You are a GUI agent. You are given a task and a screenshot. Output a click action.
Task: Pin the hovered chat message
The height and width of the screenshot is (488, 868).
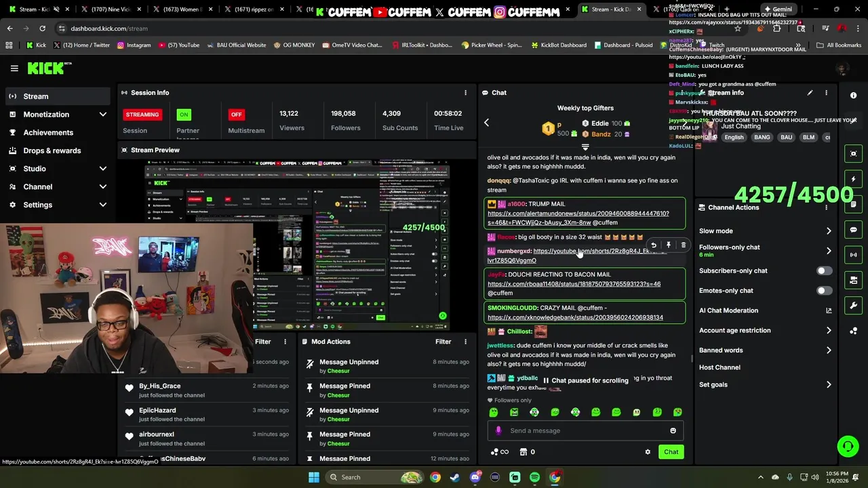tap(668, 245)
